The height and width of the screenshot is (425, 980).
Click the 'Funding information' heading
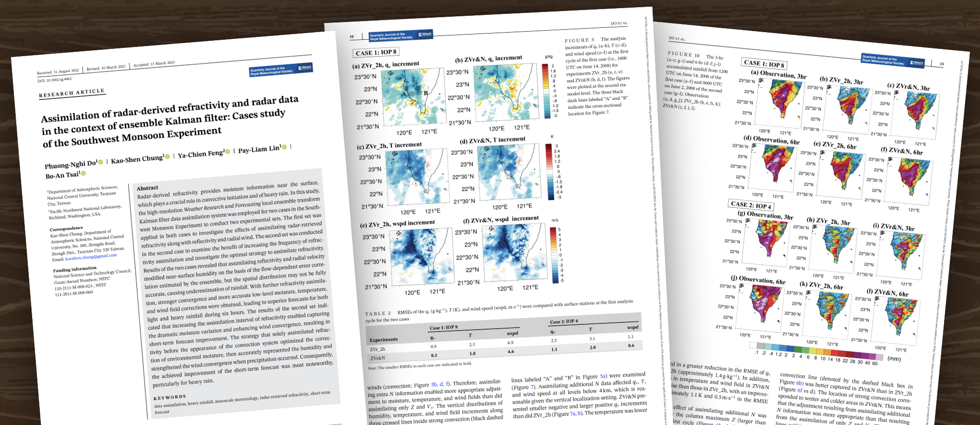point(75,269)
